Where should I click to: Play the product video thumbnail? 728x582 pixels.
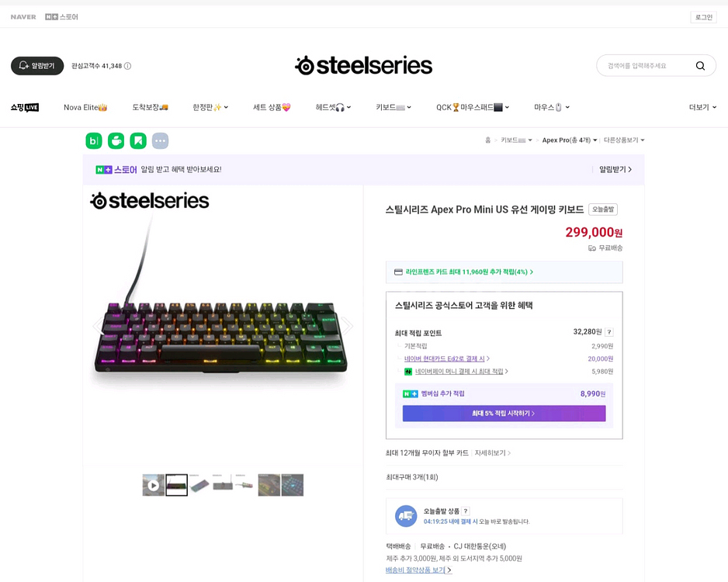click(x=153, y=485)
